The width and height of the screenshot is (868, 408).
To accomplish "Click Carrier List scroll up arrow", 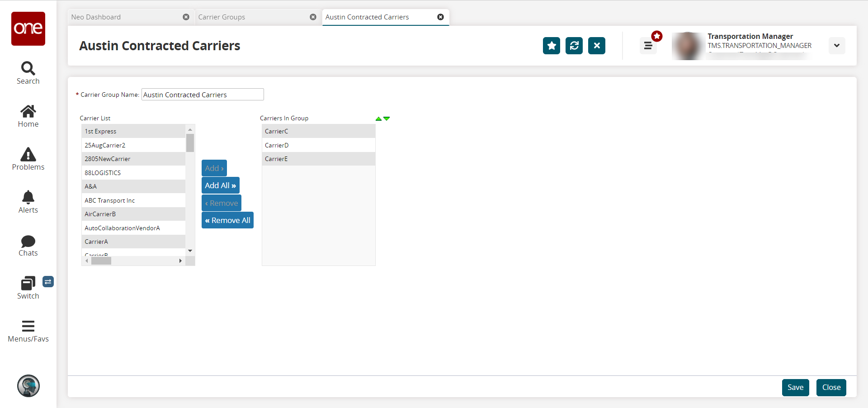I will point(190,129).
